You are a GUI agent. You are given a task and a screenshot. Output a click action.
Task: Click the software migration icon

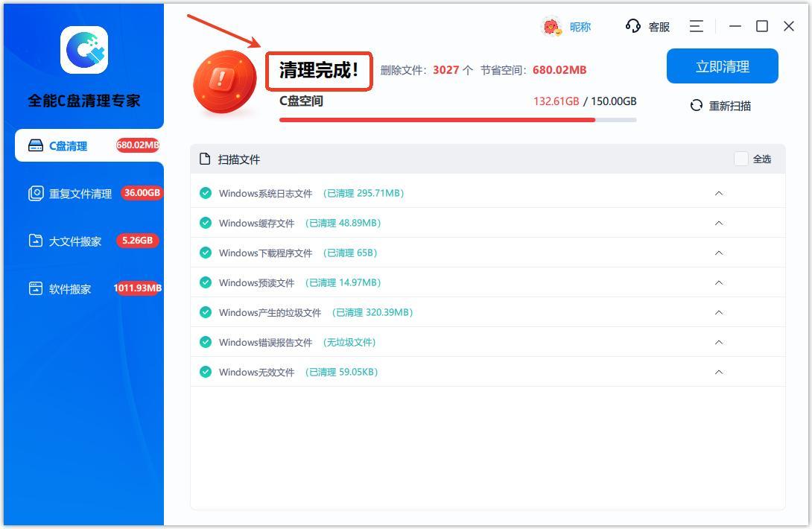coord(36,289)
